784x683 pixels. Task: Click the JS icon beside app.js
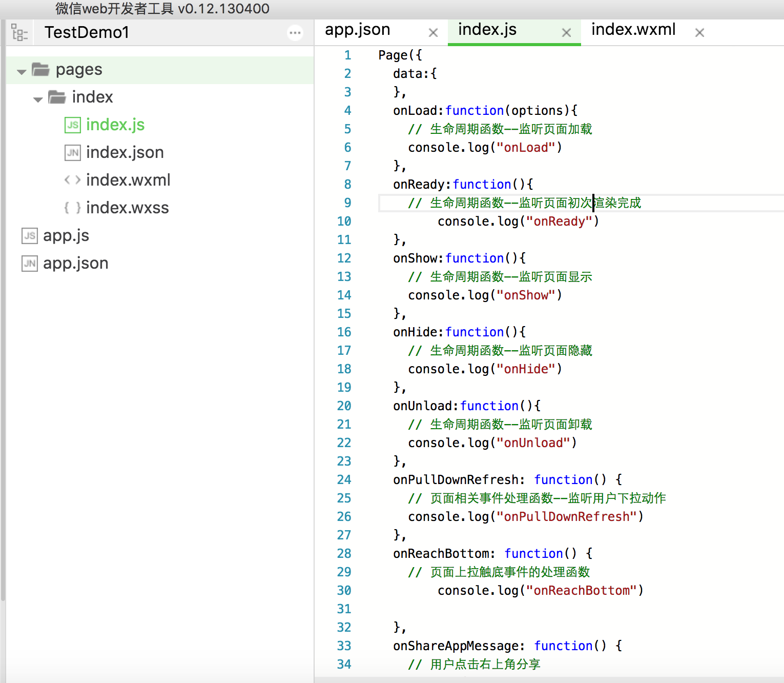(30, 235)
